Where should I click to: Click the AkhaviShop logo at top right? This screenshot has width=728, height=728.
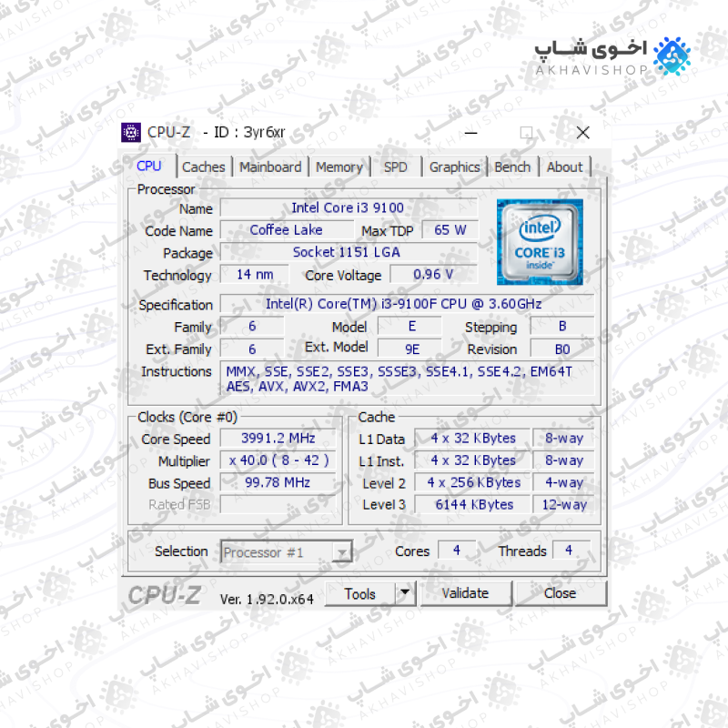tap(612, 56)
